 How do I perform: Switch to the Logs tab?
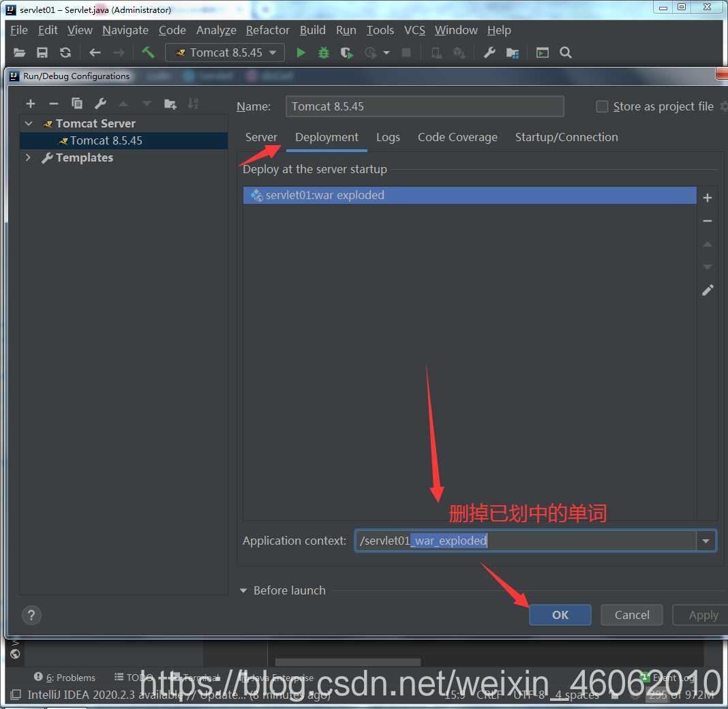point(388,138)
